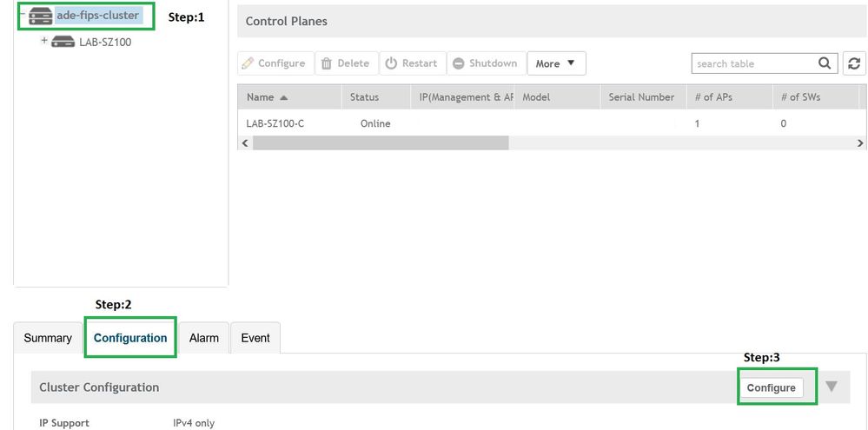Click the refresh table icon
The width and height of the screenshot is (868, 430).
(x=854, y=63)
